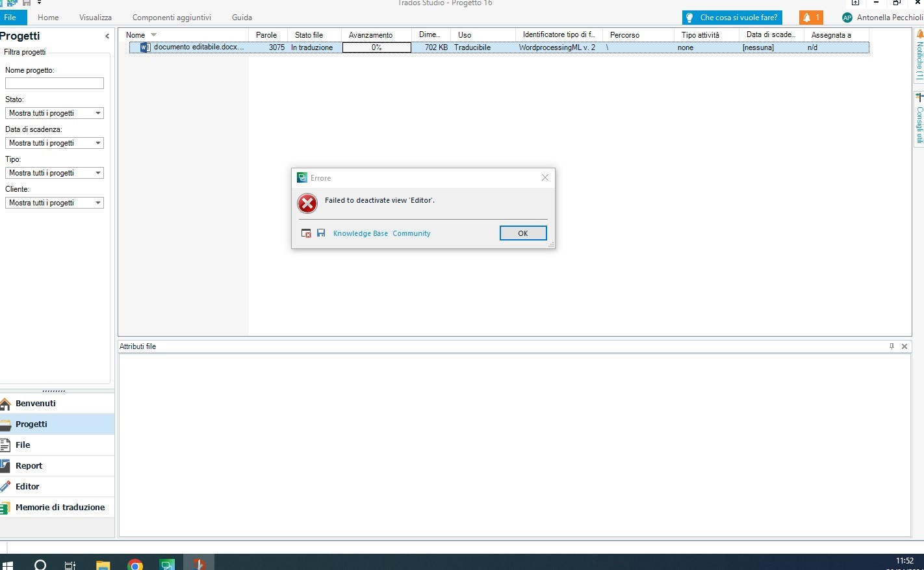Click the 0% progress bar cell
The width and height of the screenshot is (924, 570).
point(377,47)
